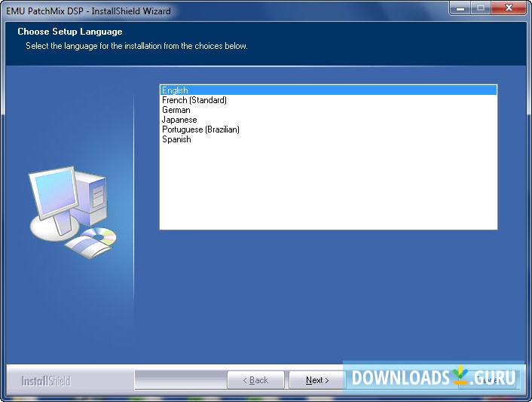Select English in the language list

pyautogui.click(x=328, y=90)
